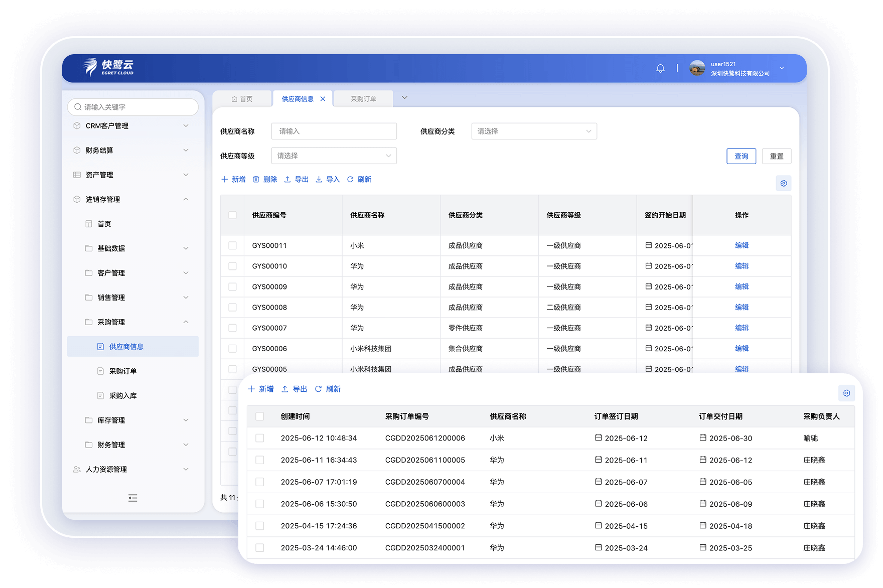
Task: Open table column settings gear in supplier list
Action: pyautogui.click(x=783, y=183)
